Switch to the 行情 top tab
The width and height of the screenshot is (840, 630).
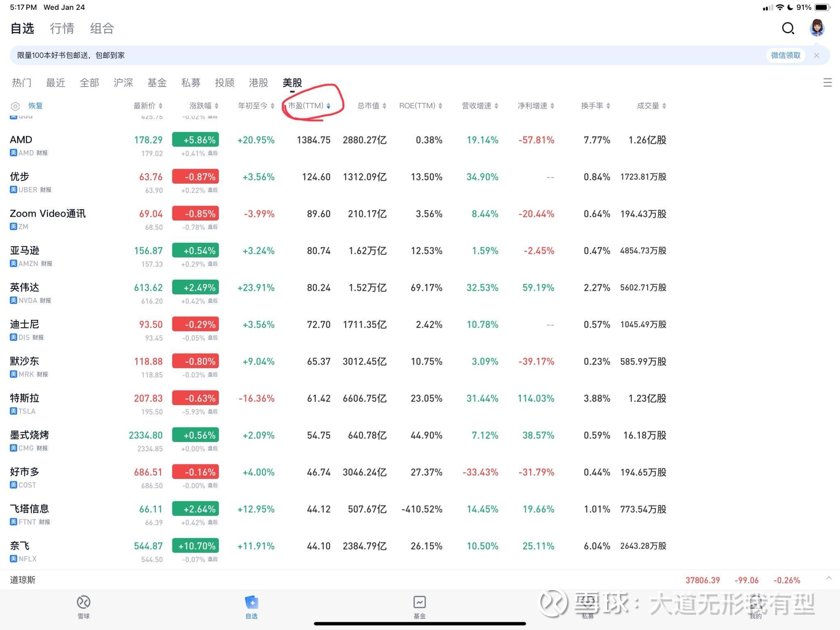[62, 28]
